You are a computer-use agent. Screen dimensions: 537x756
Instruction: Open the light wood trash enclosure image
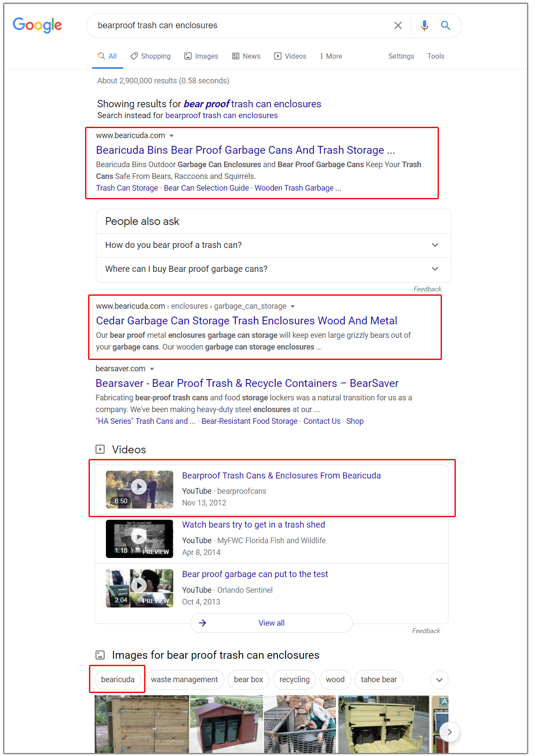tap(384, 724)
